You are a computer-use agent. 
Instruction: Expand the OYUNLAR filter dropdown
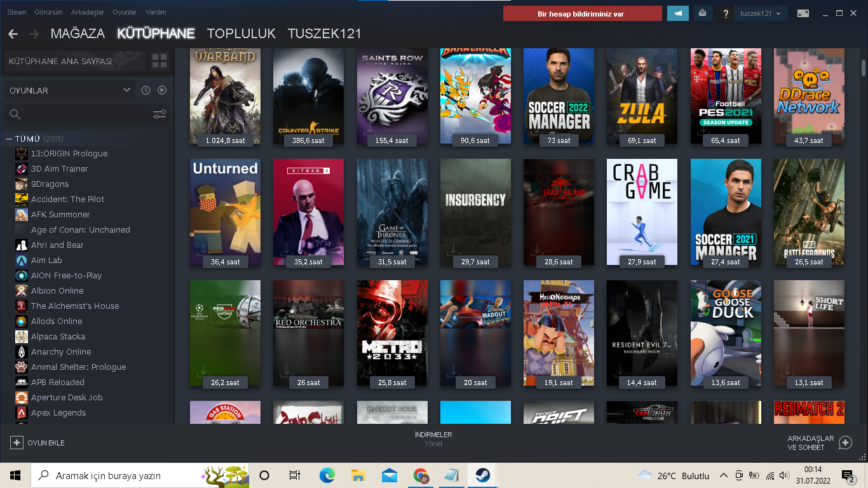[69, 90]
